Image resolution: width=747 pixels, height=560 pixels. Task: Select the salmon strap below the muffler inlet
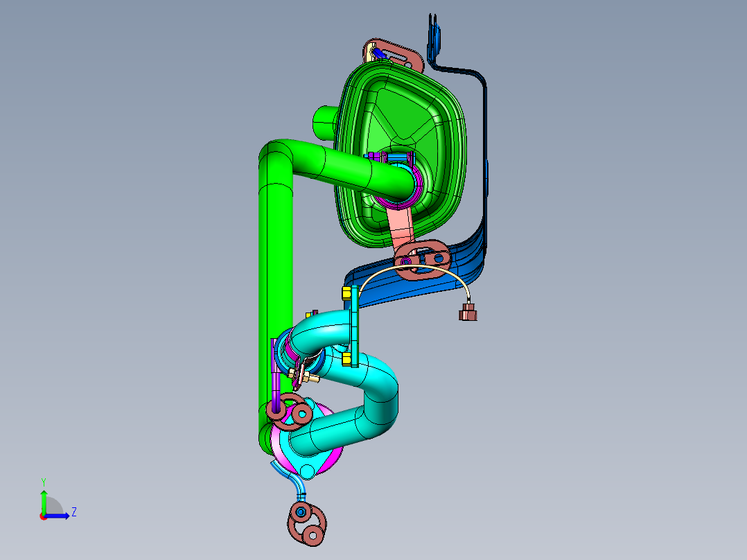pos(401,228)
